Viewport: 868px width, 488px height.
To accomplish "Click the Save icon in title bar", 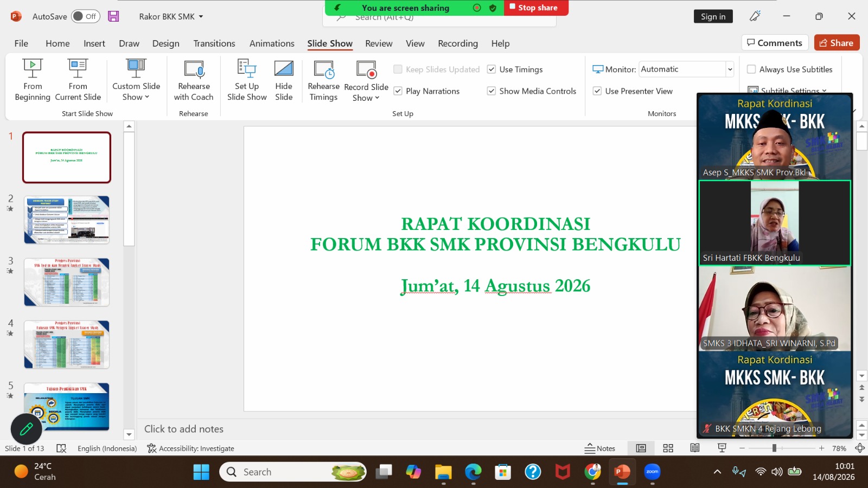I will (x=113, y=16).
